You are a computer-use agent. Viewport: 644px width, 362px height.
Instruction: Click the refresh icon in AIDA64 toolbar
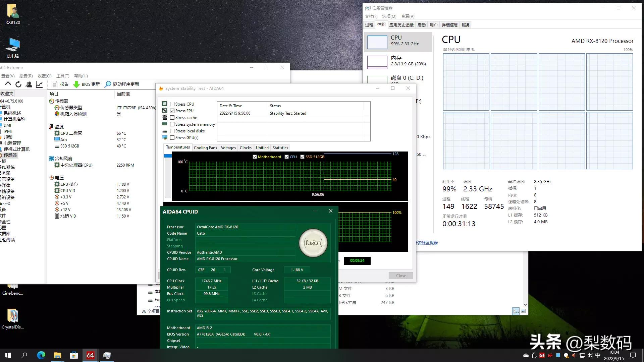[x=18, y=84]
